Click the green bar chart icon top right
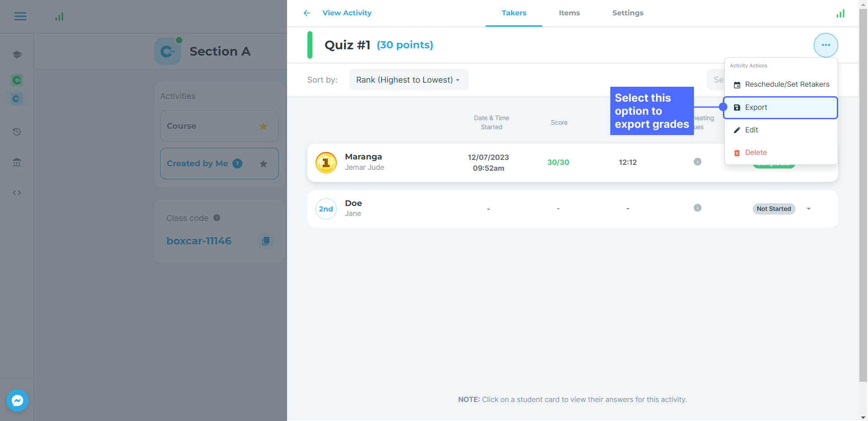This screenshot has width=868, height=421. (x=840, y=14)
